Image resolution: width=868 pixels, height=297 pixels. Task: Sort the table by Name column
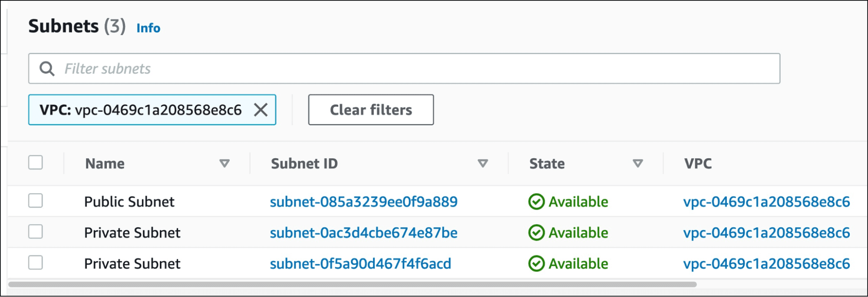tap(225, 163)
